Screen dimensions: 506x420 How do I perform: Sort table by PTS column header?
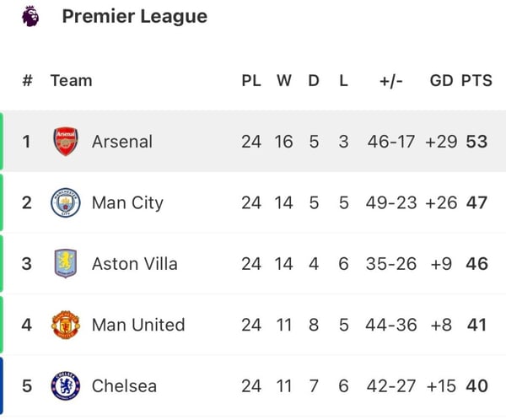tap(476, 81)
